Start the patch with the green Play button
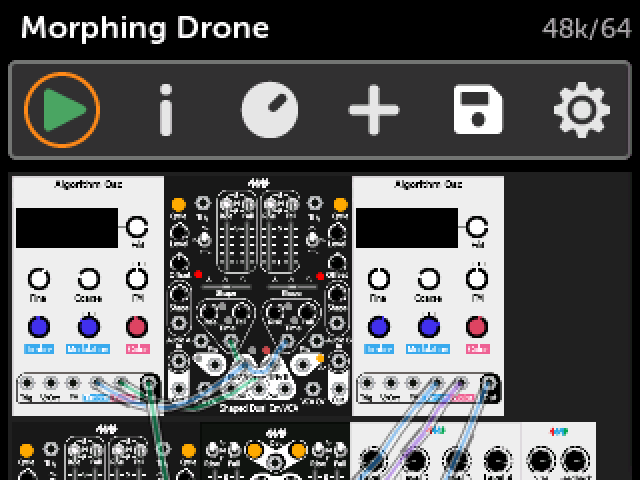The height and width of the screenshot is (480, 640). click(62, 110)
